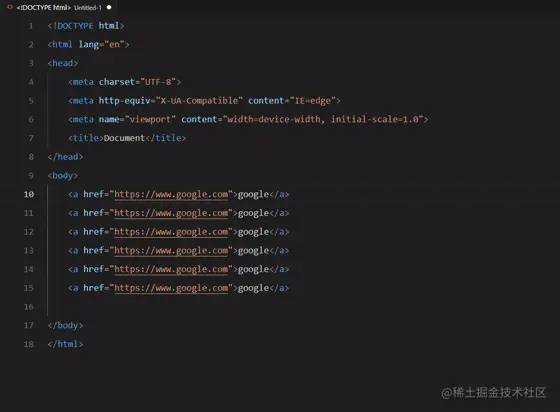The width and height of the screenshot is (560, 412).
Task: Click line number 2 in the gutter
Action: tap(31, 45)
